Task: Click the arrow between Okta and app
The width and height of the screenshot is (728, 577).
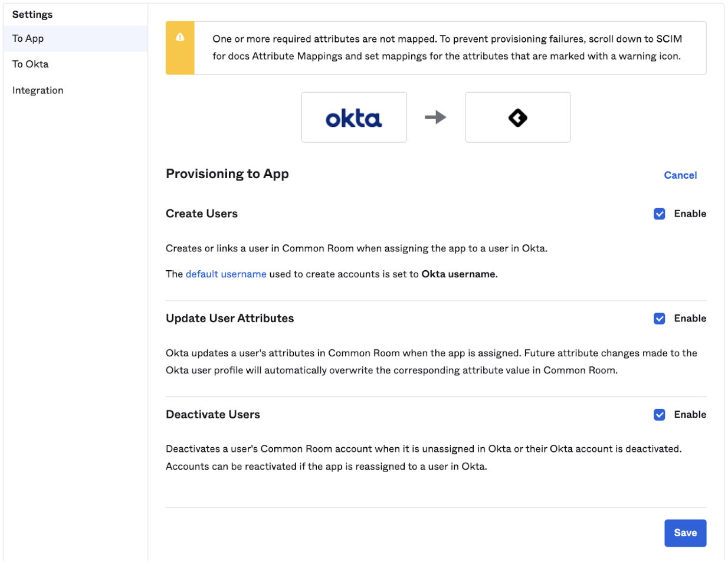Action: click(435, 117)
